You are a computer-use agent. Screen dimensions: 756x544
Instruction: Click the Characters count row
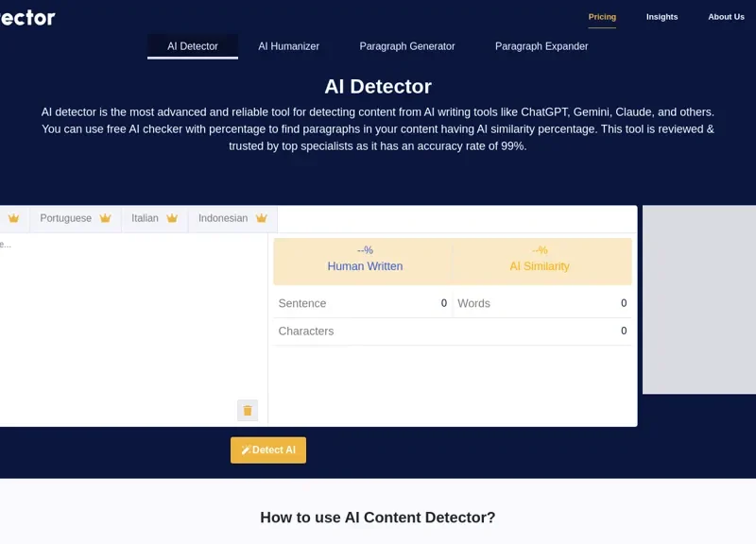[453, 331]
